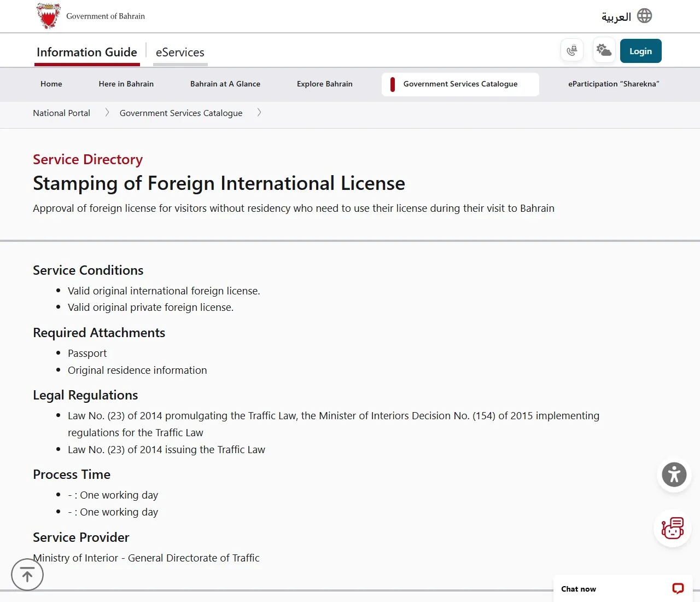Click the Legal Regulations heading

[85, 395]
